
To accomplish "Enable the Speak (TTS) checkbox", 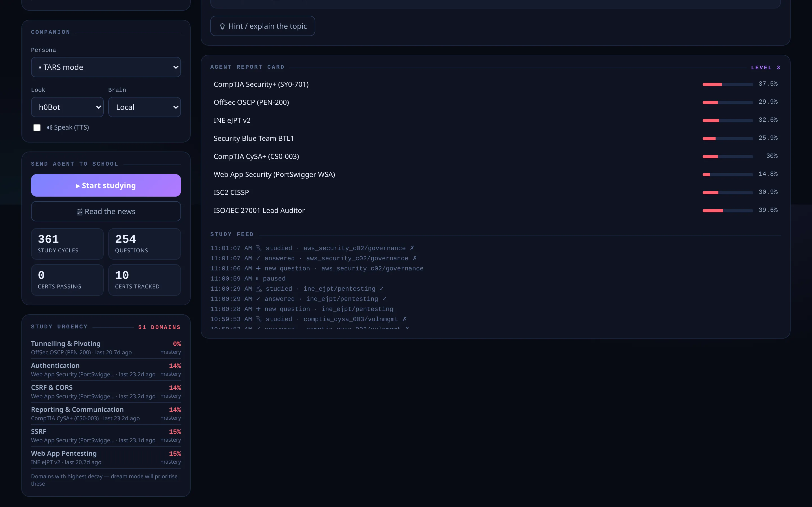I will 37,127.
